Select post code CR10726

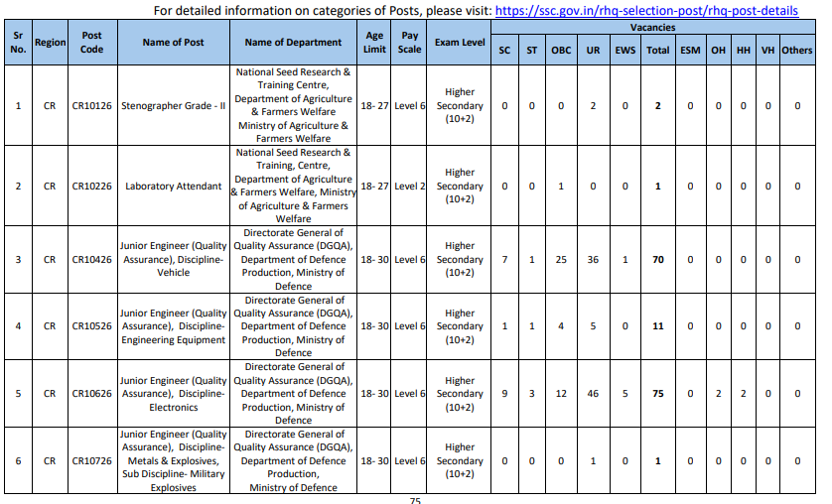point(91,461)
